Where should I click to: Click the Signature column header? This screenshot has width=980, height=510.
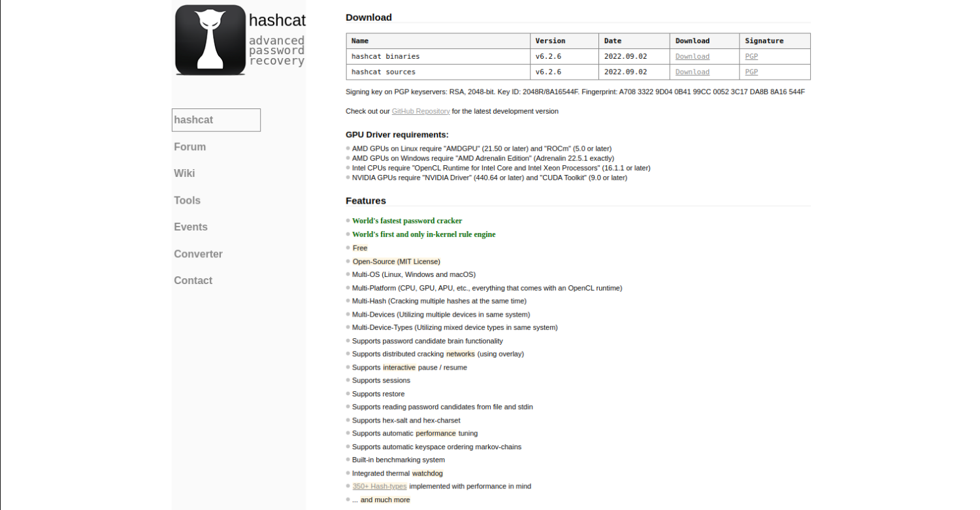(x=764, y=41)
